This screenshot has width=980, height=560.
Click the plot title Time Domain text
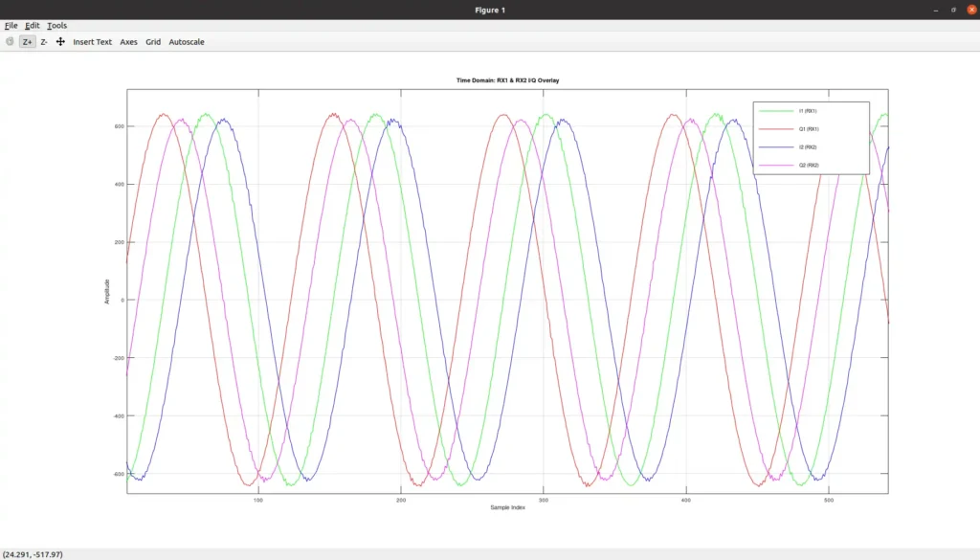(507, 80)
